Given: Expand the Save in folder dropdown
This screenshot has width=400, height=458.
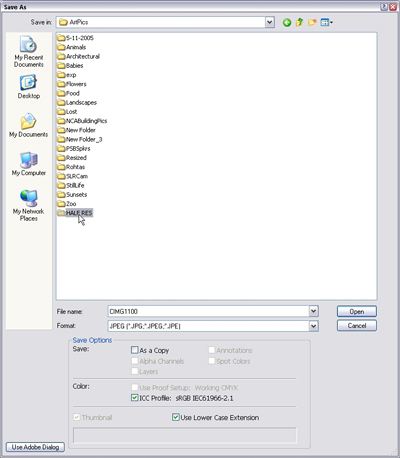Looking at the screenshot, I should (x=270, y=22).
